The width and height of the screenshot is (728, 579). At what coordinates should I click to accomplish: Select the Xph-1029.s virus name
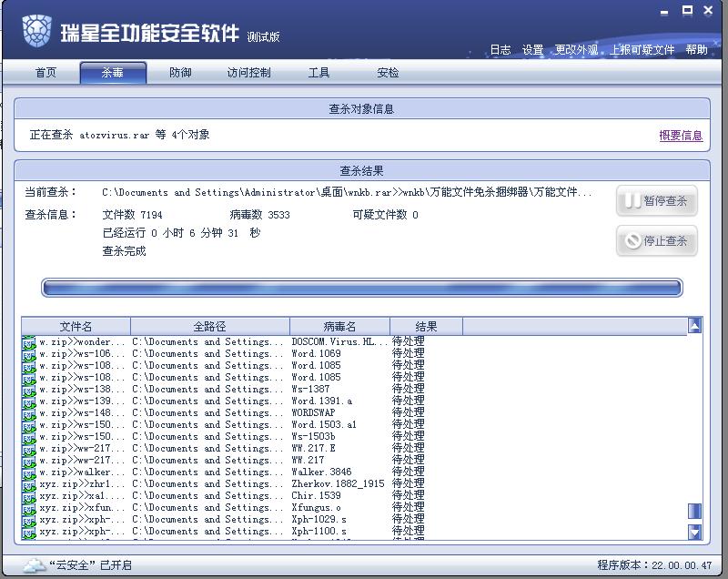319,519
